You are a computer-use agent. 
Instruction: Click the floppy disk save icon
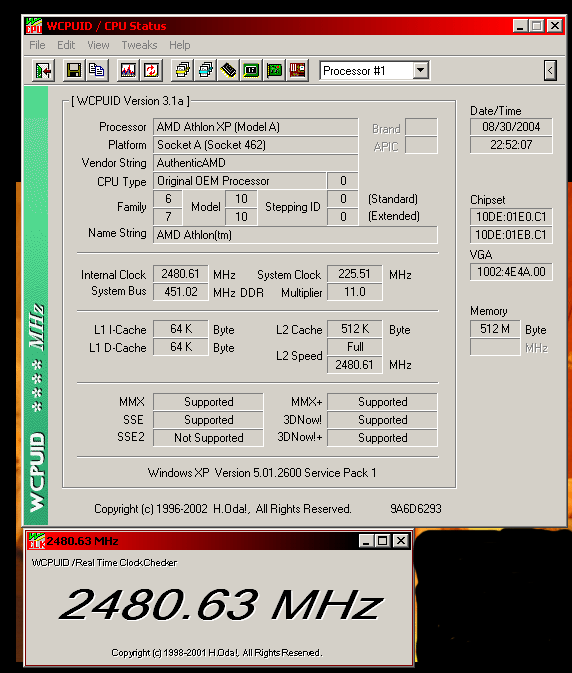click(74, 70)
